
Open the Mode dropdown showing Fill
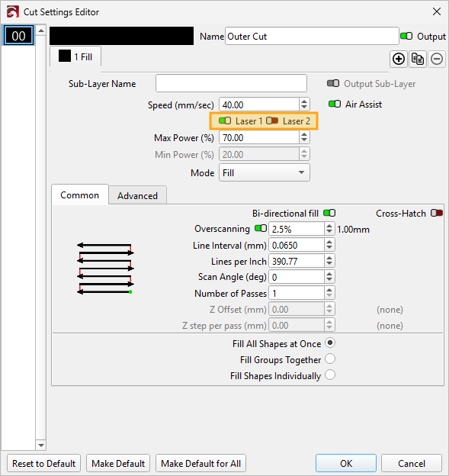point(265,172)
